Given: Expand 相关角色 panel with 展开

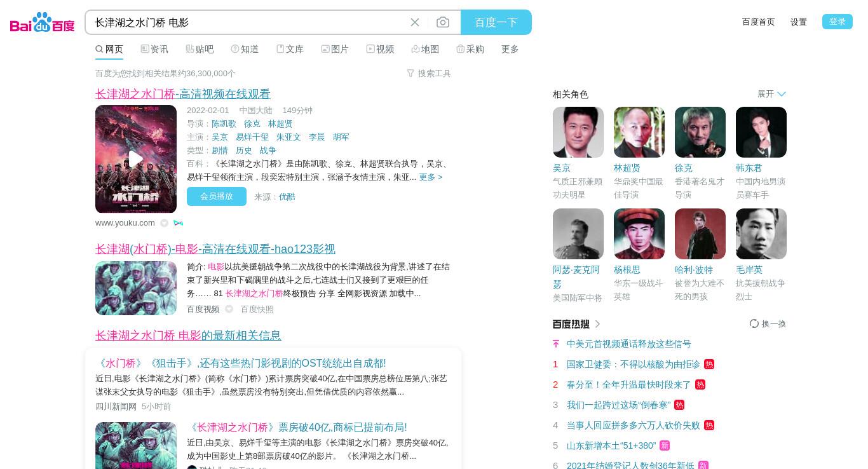Looking at the screenshot, I should (x=771, y=93).
